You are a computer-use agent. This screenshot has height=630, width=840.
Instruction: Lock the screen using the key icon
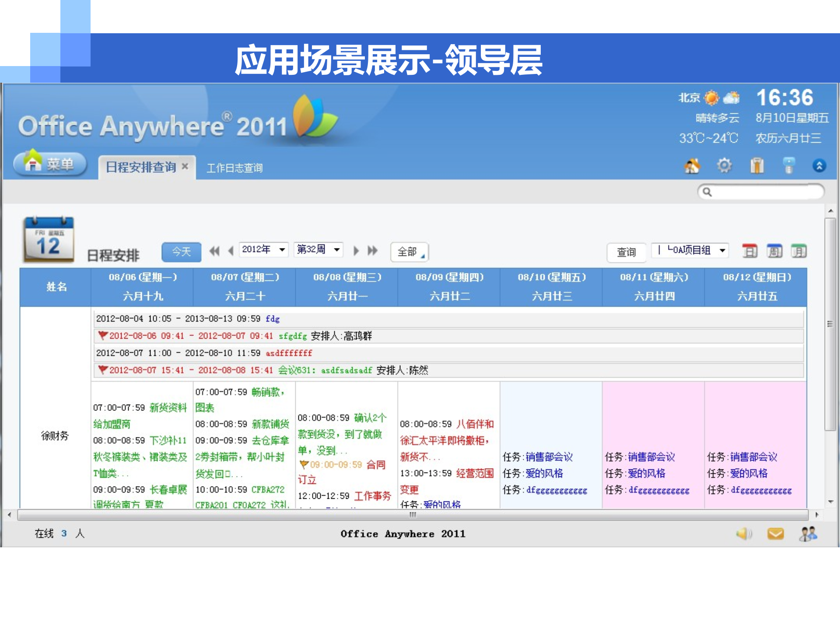pyautogui.click(x=790, y=165)
